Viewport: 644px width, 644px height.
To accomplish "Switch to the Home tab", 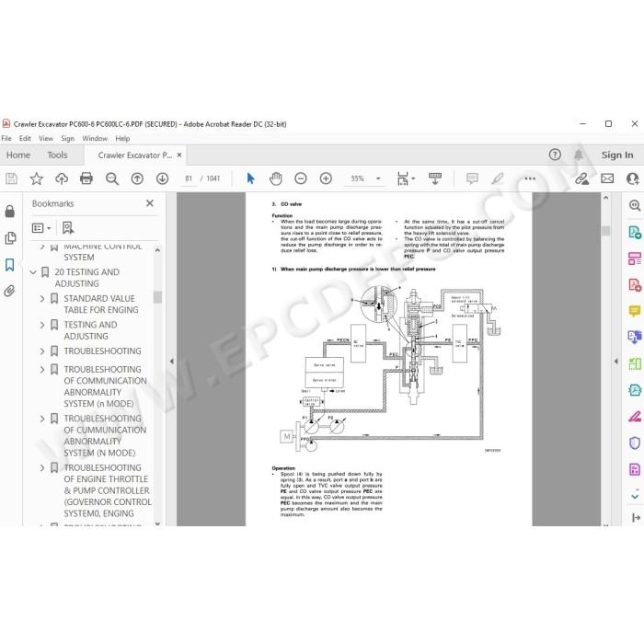I will [18, 155].
